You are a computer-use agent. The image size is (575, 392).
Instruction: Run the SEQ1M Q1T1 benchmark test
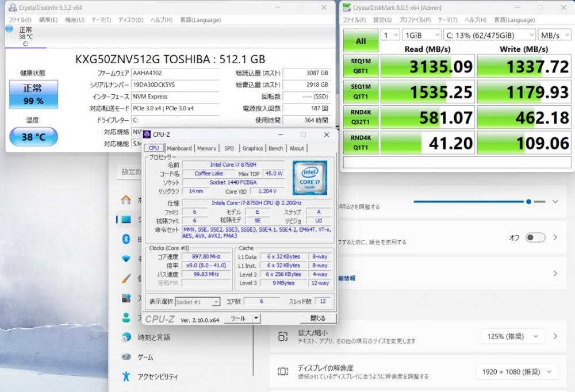361,91
